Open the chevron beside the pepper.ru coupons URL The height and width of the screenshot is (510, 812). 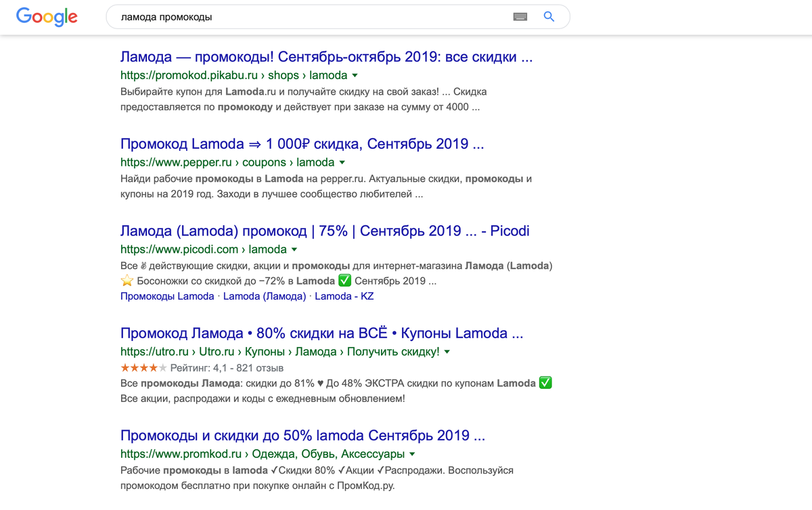coord(342,162)
